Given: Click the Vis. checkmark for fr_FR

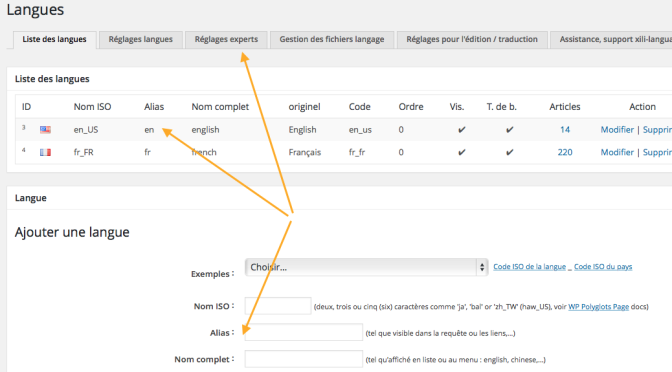Looking at the screenshot, I should [x=462, y=152].
